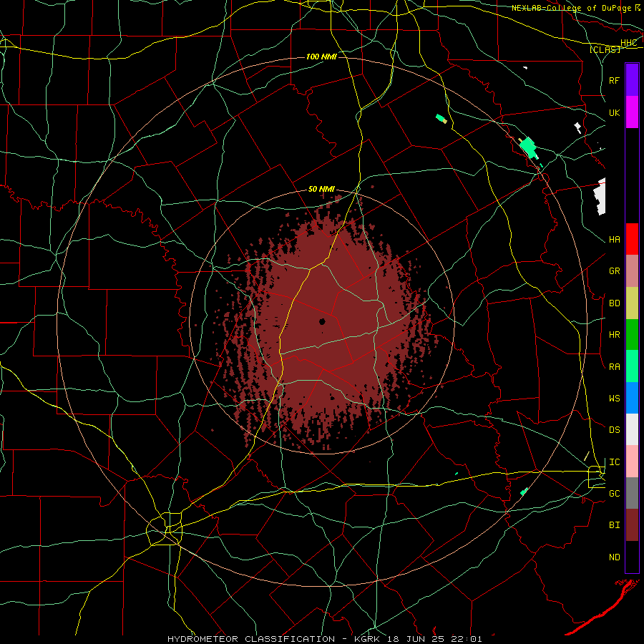644x644 pixels.
Task: Click the DS legend label
Action: point(615,430)
